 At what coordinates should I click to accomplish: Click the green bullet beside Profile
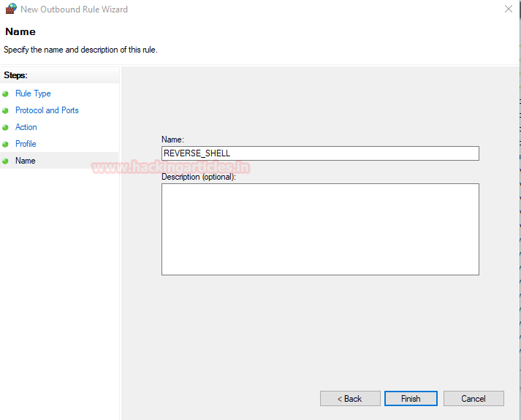coord(5,144)
